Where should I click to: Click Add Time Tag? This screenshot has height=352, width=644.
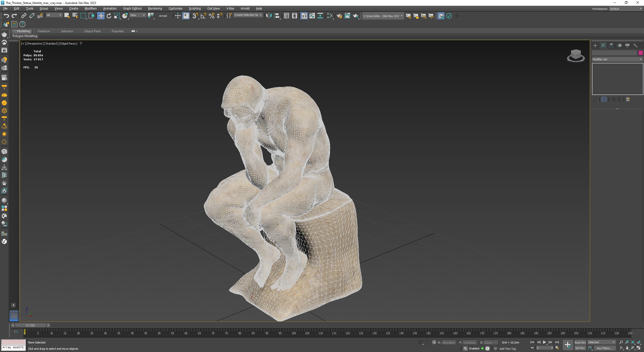[x=507, y=348]
